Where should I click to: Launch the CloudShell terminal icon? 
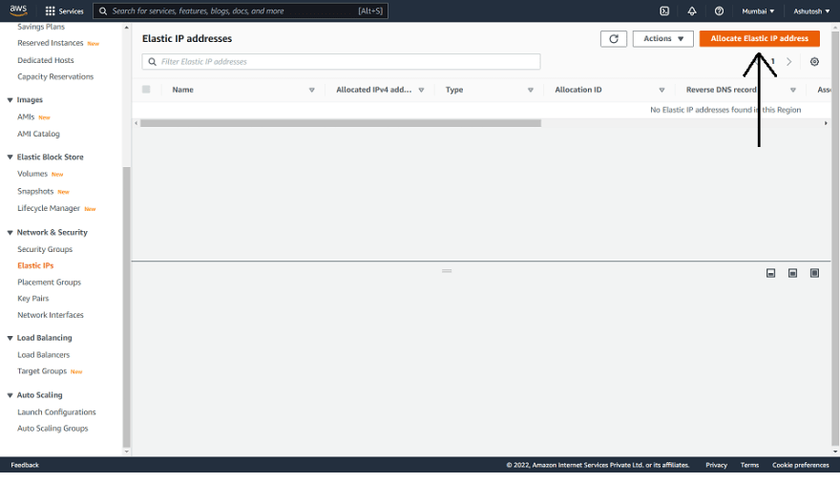(664, 10)
